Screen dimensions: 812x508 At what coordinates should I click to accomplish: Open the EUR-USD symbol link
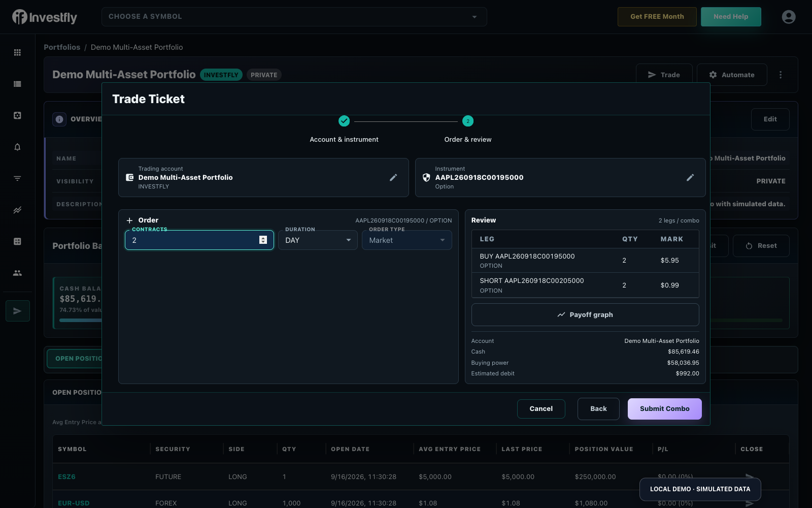tap(74, 503)
